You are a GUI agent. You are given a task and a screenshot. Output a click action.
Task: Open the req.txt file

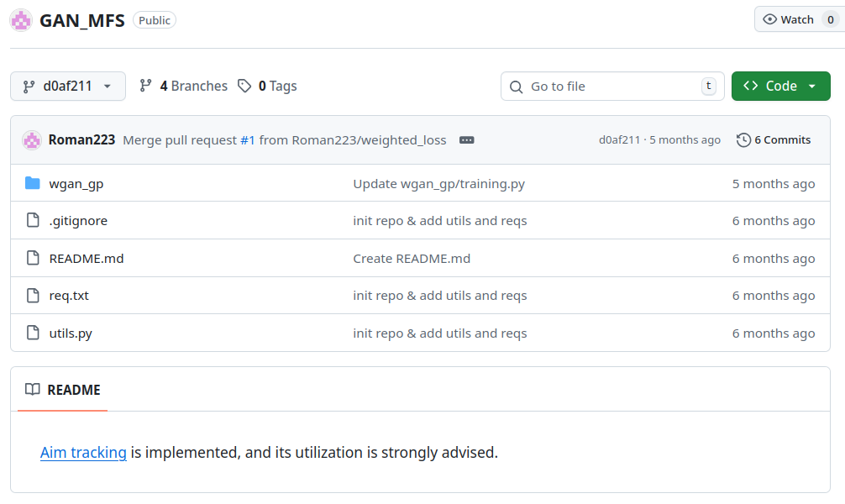tap(69, 296)
